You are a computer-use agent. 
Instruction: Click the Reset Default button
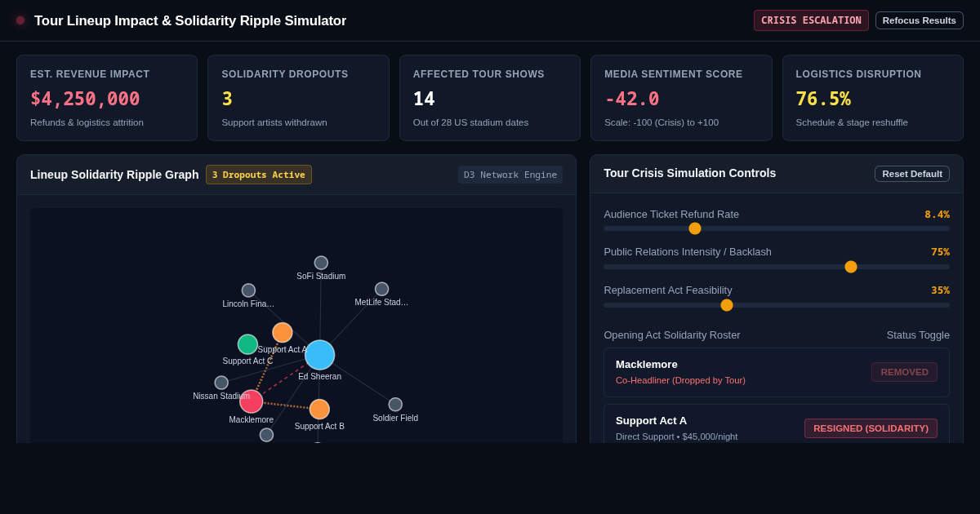[912, 174]
